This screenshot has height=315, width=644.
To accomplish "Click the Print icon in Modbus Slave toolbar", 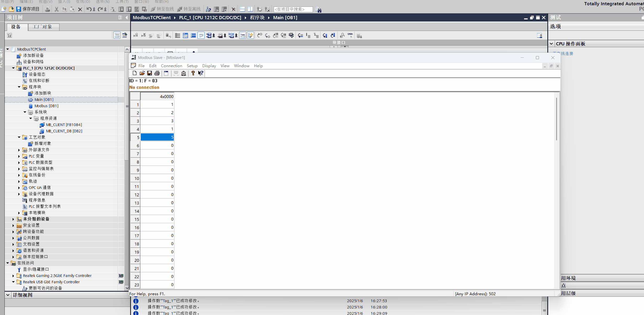I will coord(157,73).
